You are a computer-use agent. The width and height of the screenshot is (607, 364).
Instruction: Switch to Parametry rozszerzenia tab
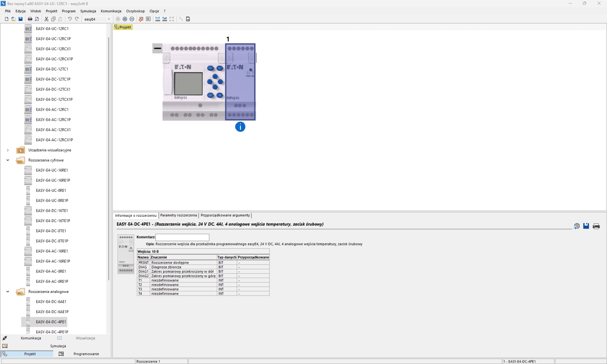pyautogui.click(x=178, y=215)
